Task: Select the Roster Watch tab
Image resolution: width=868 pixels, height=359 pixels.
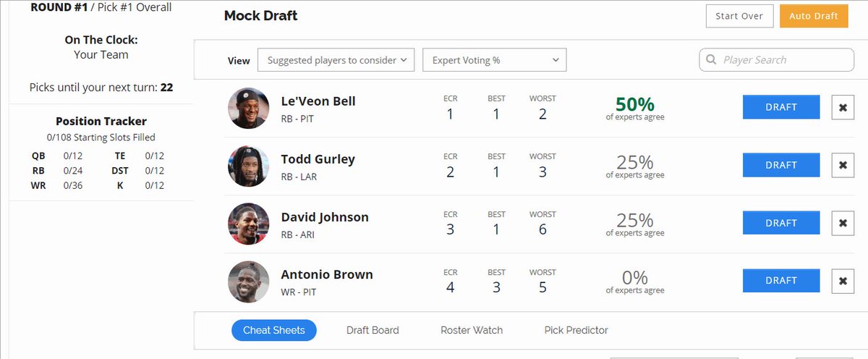Action: (472, 330)
